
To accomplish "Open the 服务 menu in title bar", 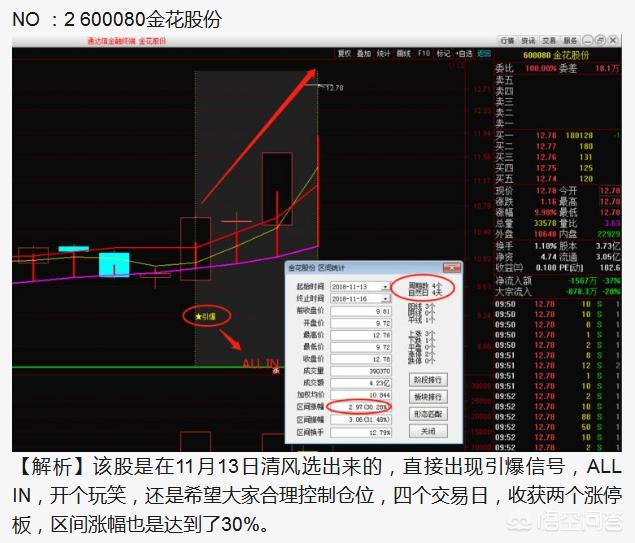I will pos(570,40).
